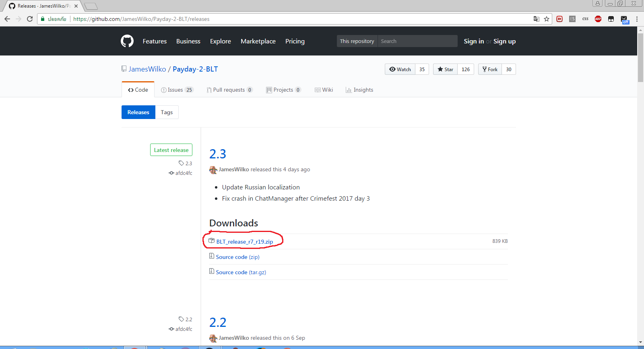Open the red extension icon beside the bookmark star
The image size is (644, 349).
pyautogui.click(x=559, y=19)
